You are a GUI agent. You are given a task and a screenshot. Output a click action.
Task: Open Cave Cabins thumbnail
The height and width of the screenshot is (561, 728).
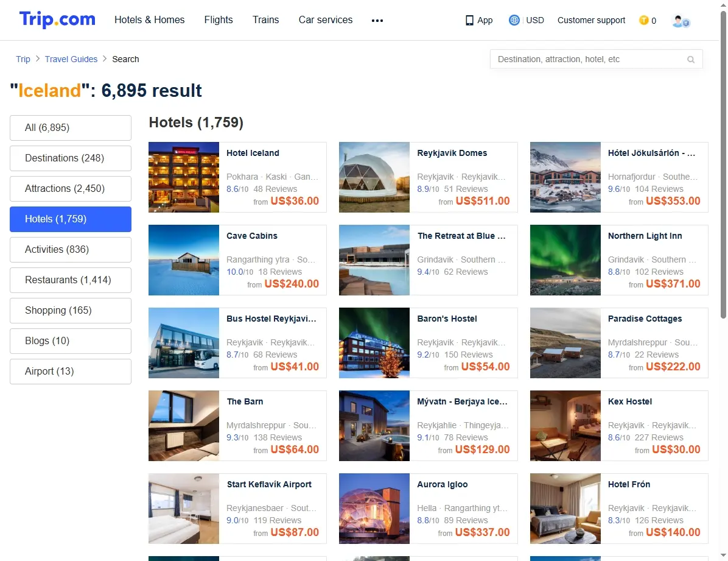[x=184, y=260]
